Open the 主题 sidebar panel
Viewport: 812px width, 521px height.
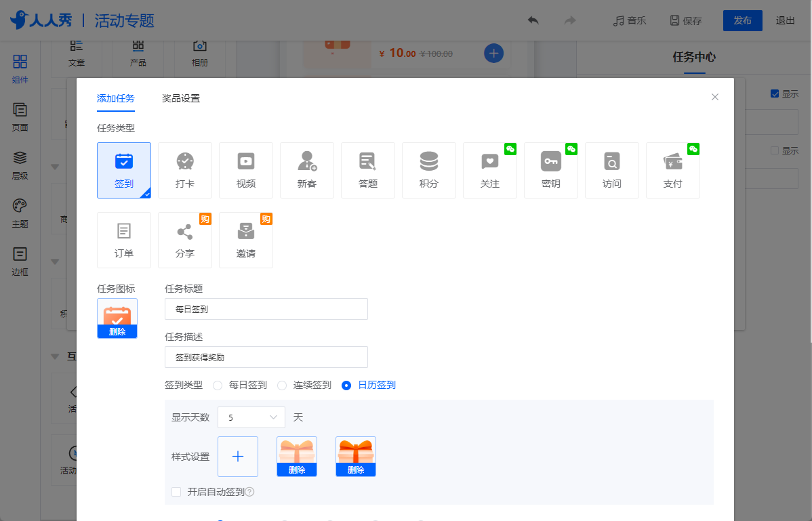coord(20,213)
